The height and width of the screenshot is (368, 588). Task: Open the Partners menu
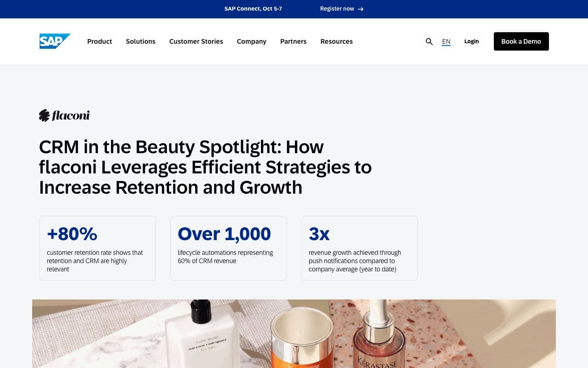click(293, 41)
